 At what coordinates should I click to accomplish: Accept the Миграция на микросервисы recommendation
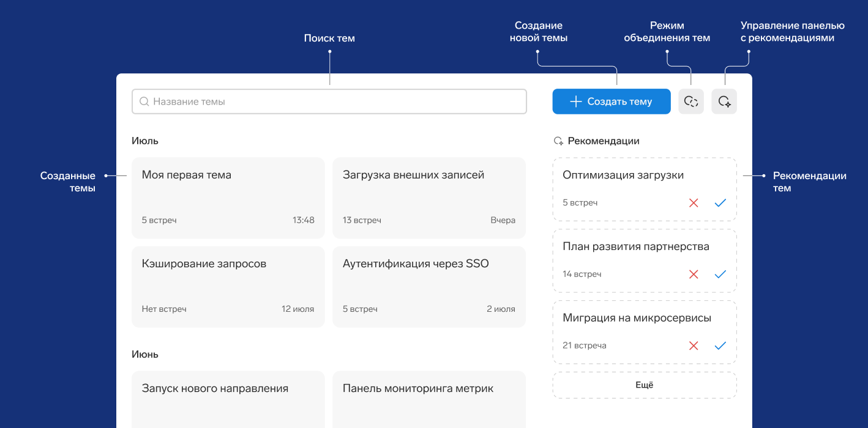tap(720, 346)
